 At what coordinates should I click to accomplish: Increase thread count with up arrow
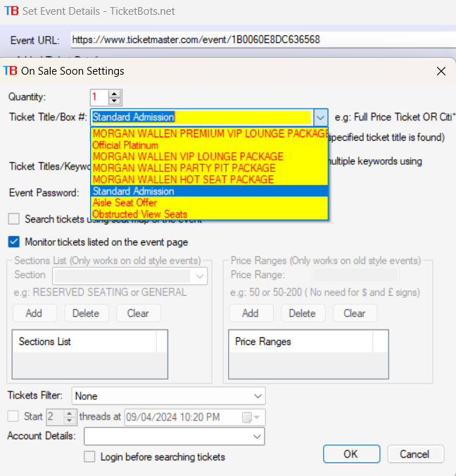click(69, 413)
